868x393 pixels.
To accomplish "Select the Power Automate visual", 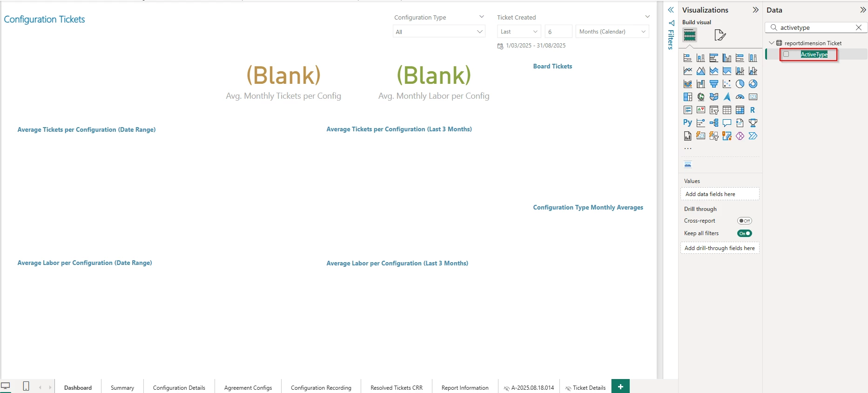I will pyautogui.click(x=753, y=136).
